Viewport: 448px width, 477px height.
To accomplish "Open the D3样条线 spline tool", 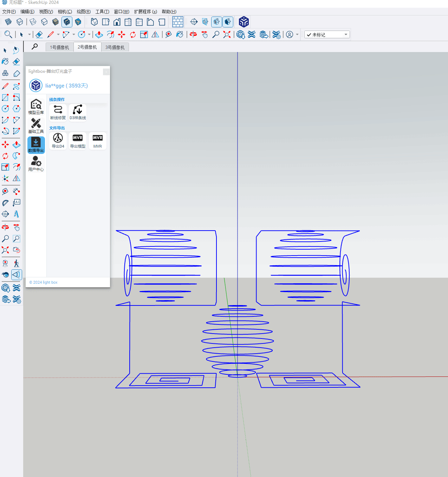I will click(78, 112).
